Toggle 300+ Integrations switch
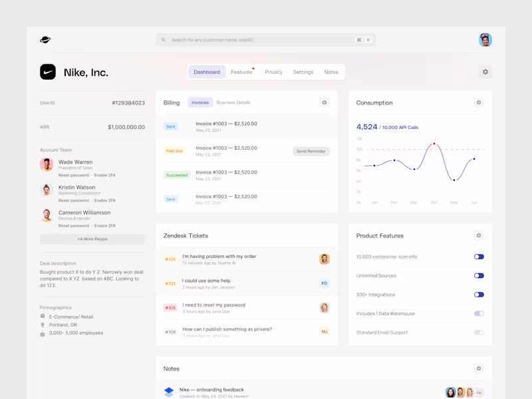Screen dimensions: 532x399 point(479,295)
